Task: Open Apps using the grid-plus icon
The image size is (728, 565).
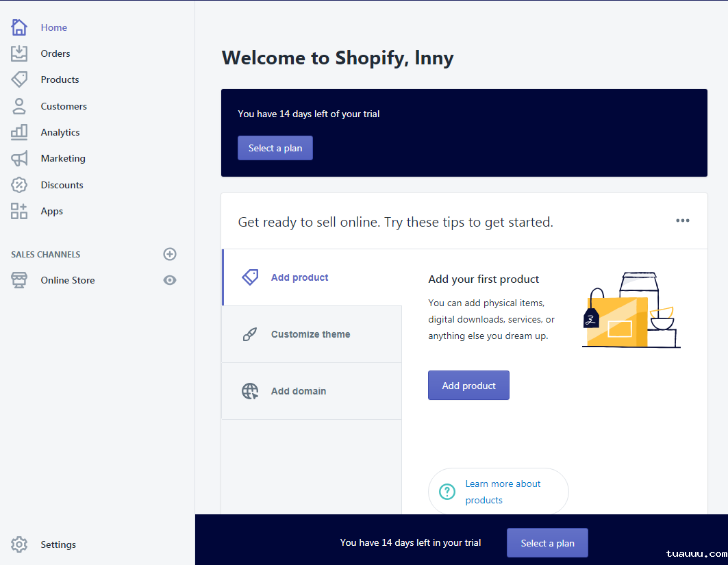Action: click(x=19, y=211)
